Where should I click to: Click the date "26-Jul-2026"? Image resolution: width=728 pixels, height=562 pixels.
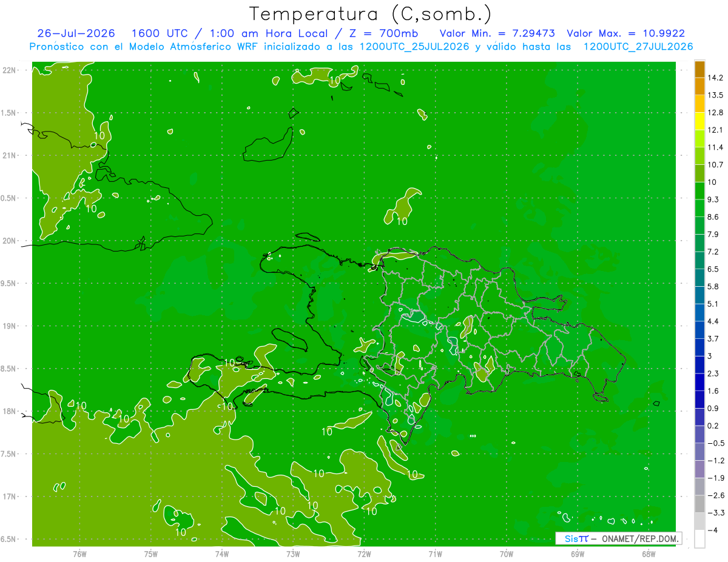click(x=76, y=33)
